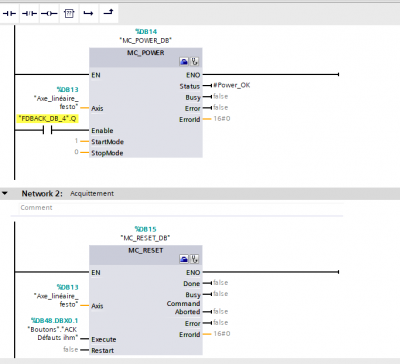Select the MC_POWER Busy false value
The image size is (400, 364).
click(221, 96)
